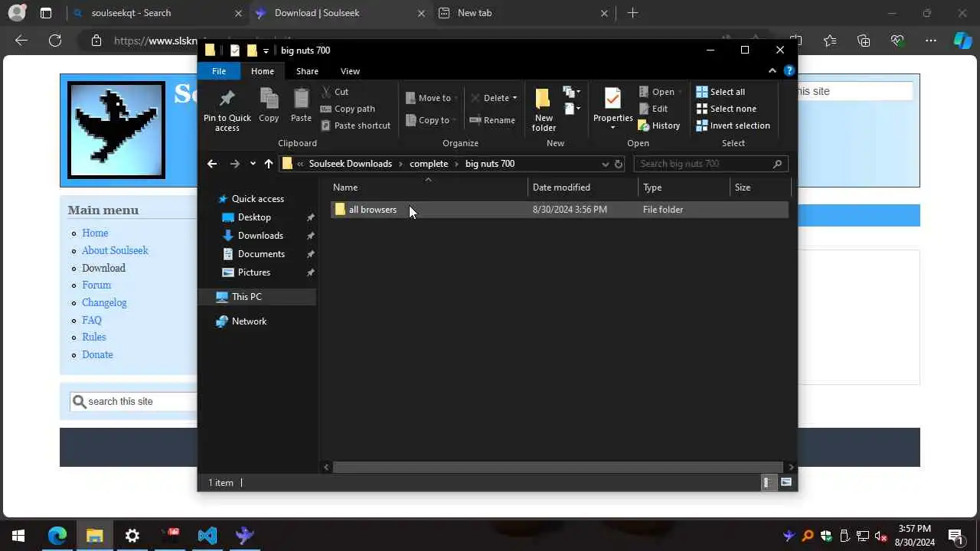Click the Delete button in Organize

(x=489, y=98)
